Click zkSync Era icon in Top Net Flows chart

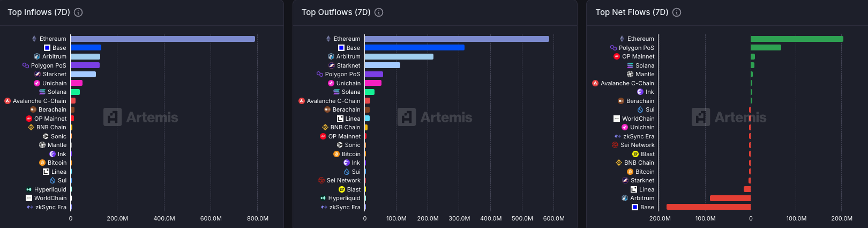(x=618, y=136)
